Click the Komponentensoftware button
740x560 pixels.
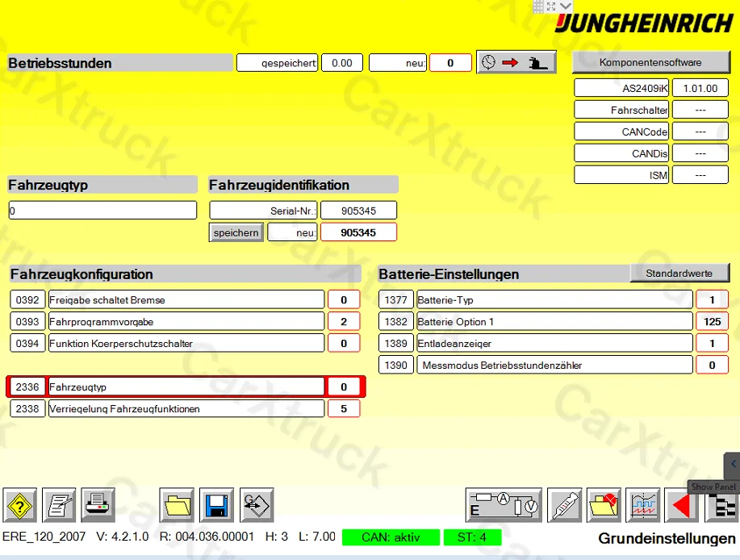pos(650,62)
